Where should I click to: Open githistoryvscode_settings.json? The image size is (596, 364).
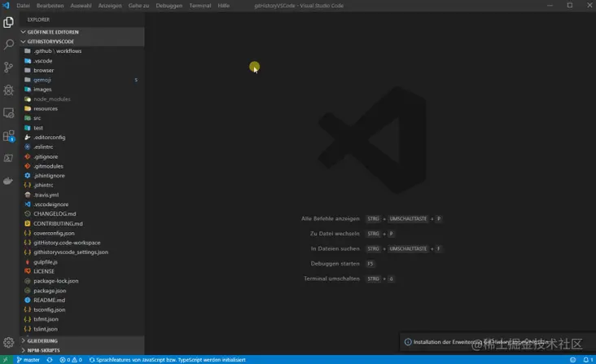click(x=82, y=252)
